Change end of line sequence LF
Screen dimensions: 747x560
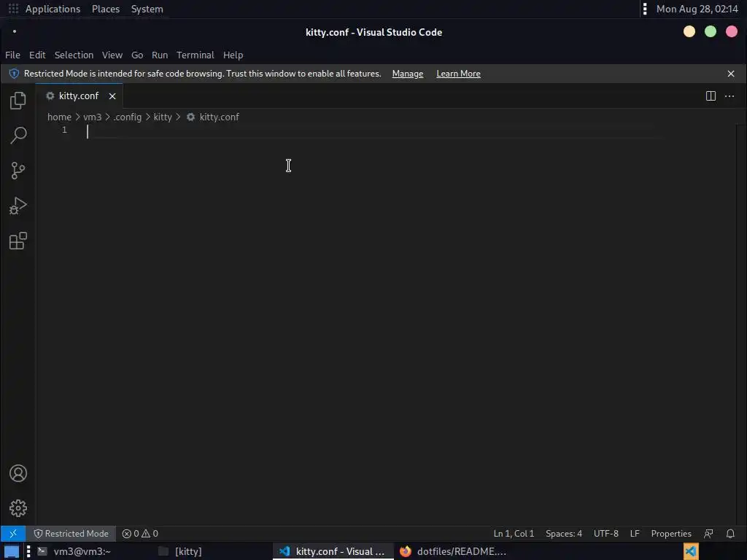point(635,534)
